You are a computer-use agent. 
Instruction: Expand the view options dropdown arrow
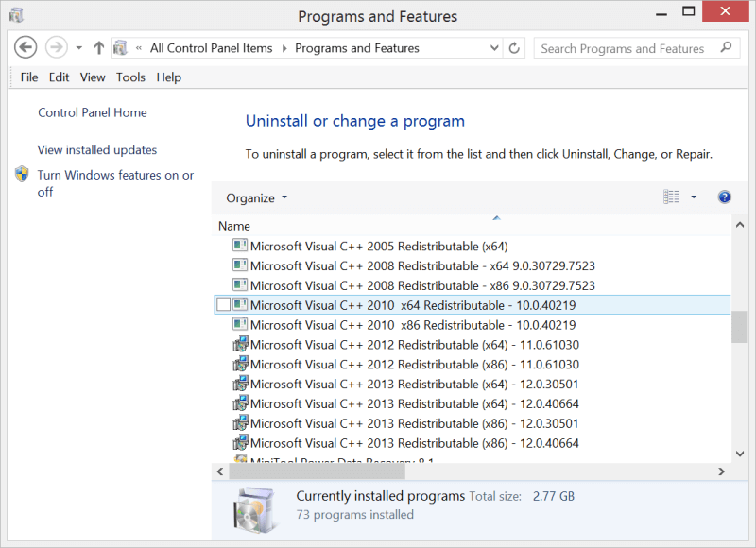[694, 197]
